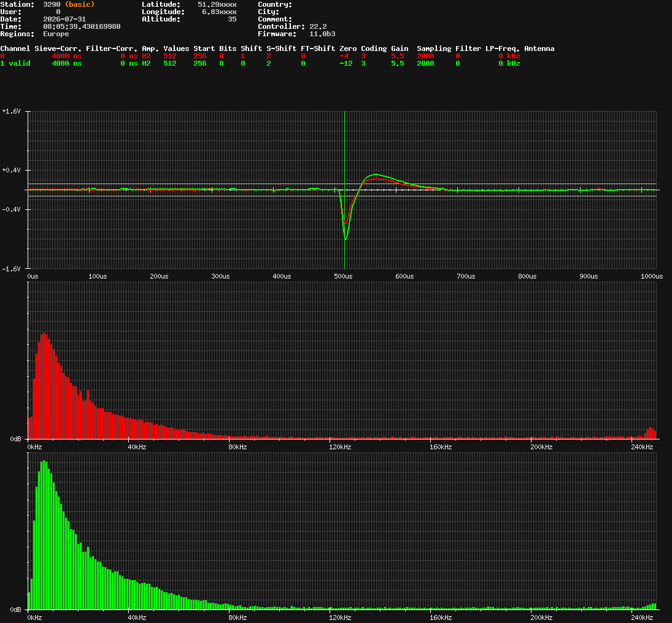Click the 1000us time axis label
This screenshot has height=623, width=672.
[x=651, y=277]
